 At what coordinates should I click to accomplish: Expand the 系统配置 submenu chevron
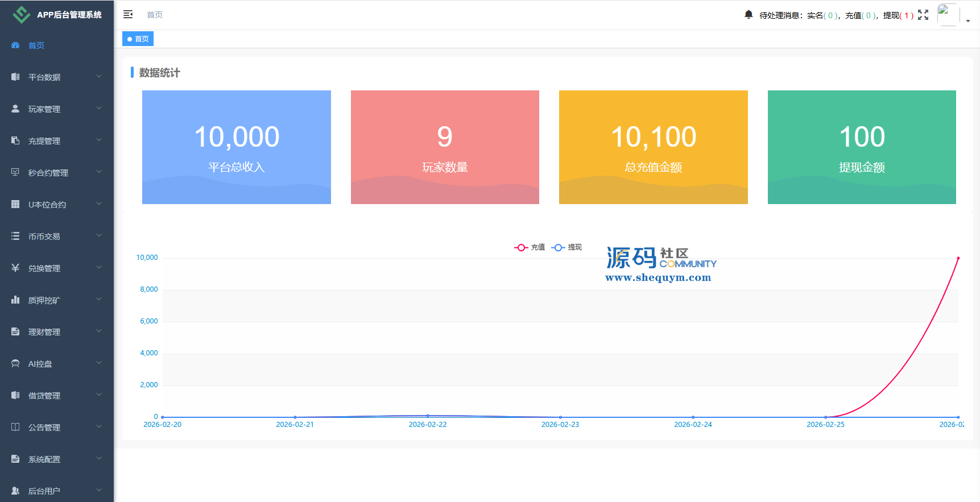tap(99, 459)
